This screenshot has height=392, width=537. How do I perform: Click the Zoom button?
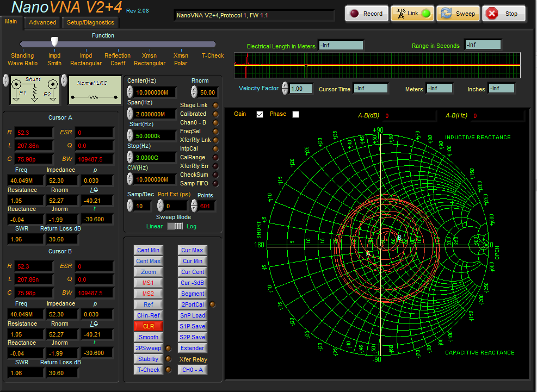coord(149,272)
